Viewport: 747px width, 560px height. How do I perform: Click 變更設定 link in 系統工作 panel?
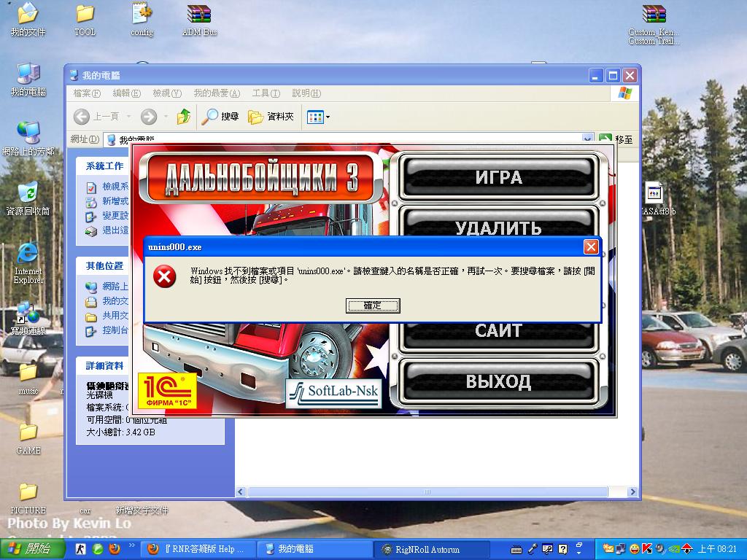click(108, 216)
